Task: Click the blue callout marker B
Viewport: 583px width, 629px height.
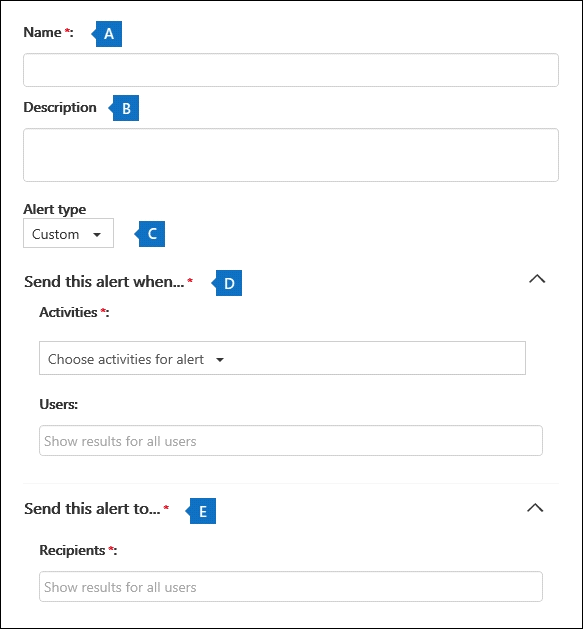Action: [x=124, y=108]
